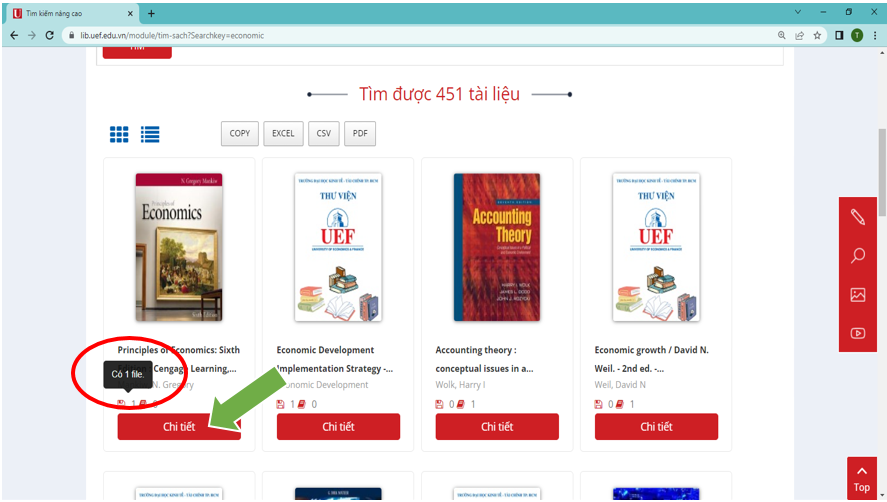Export results with the EXCEL button
This screenshot has width=887, height=502.
[x=283, y=134]
